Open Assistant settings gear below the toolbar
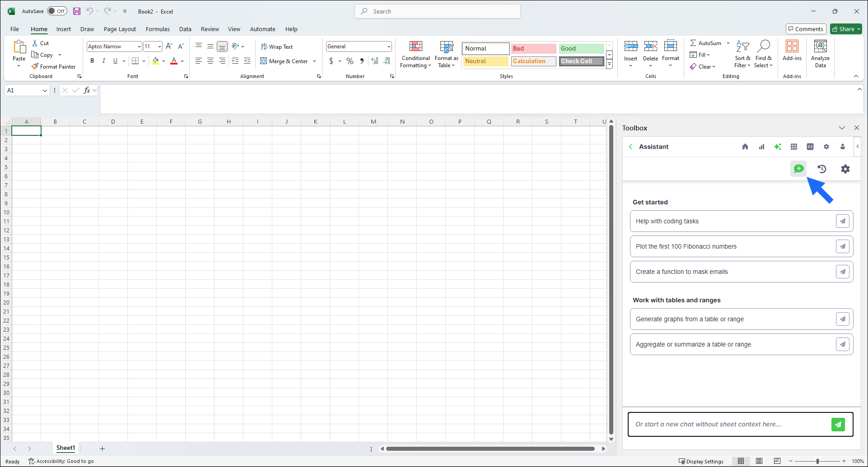This screenshot has height=467, width=868. (x=845, y=169)
